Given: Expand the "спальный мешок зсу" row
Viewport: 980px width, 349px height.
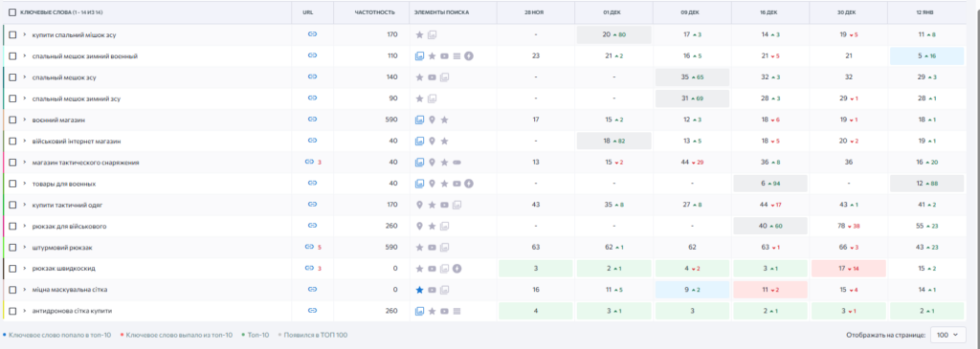Looking at the screenshot, I should tap(24, 77).
